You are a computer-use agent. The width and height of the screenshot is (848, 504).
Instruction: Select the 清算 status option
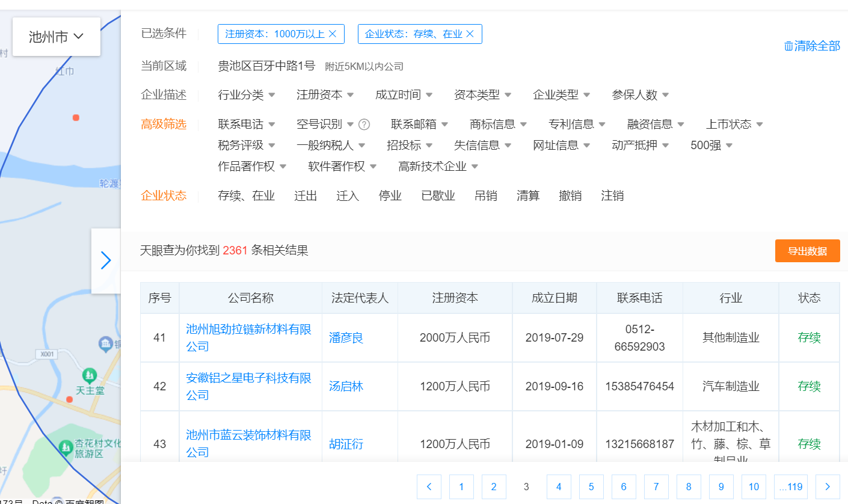tap(528, 195)
